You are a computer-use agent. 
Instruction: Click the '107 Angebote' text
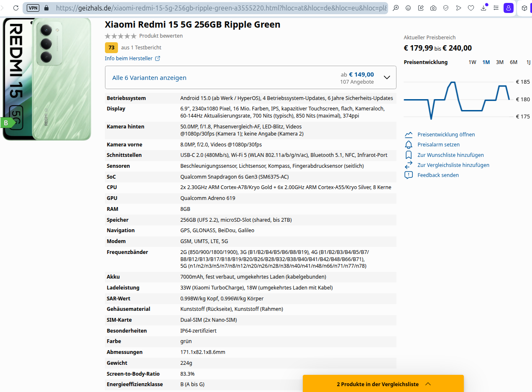click(357, 82)
